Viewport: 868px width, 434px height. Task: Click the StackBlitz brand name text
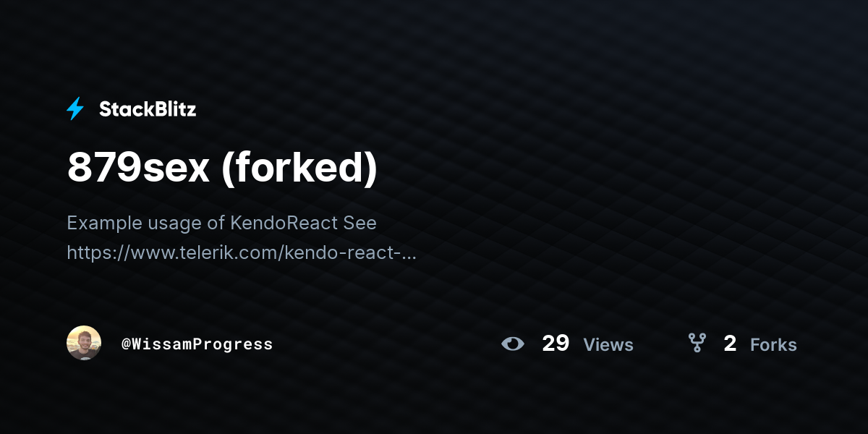(148, 109)
